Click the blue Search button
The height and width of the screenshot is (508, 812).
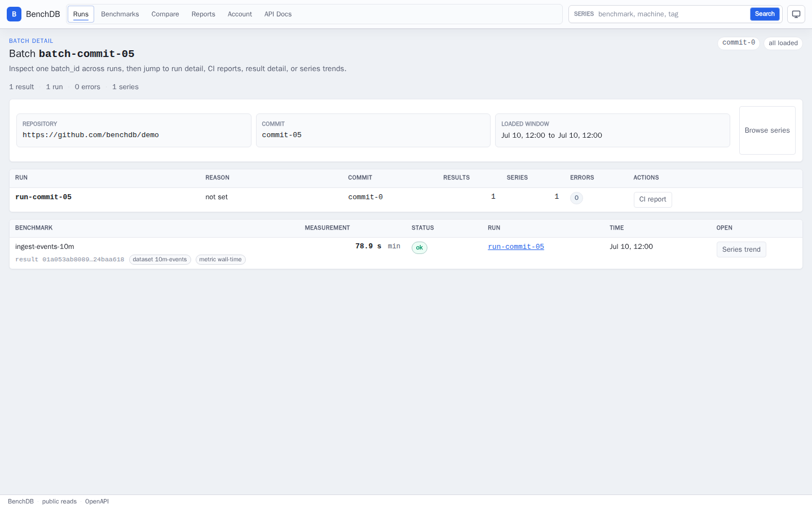pyautogui.click(x=765, y=14)
